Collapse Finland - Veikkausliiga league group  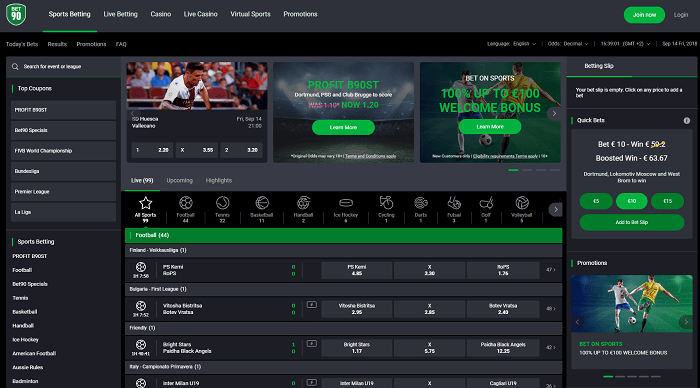point(343,250)
